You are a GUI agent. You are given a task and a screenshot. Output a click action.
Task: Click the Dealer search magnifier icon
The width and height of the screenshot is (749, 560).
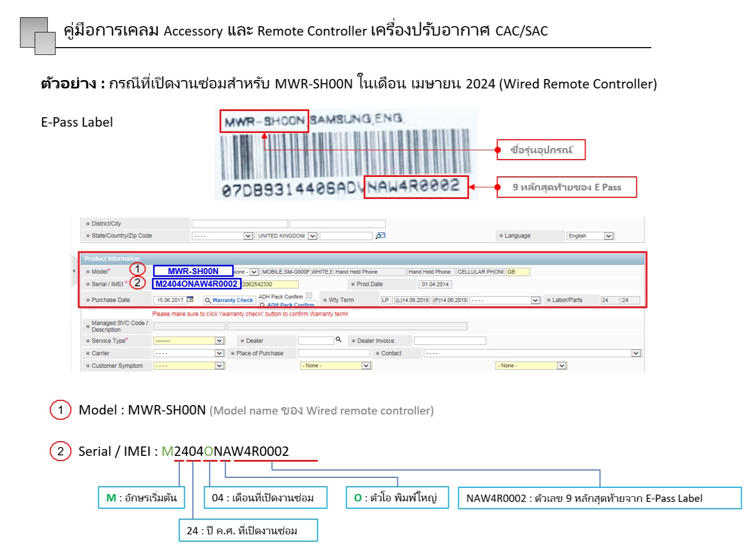coord(338,340)
